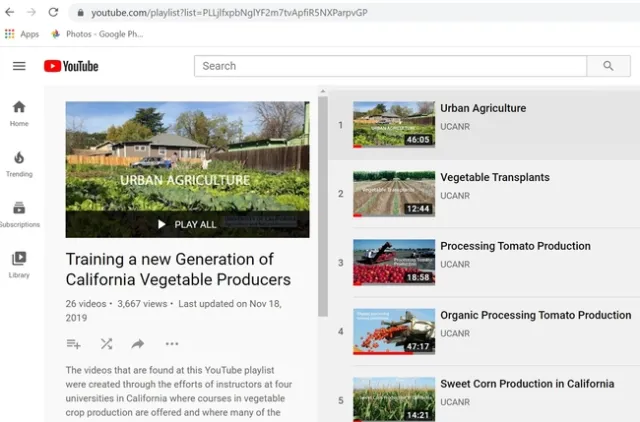This screenshot has height=422, width=640.
Task: Type in the Search input field
Action: pos(390,66)
